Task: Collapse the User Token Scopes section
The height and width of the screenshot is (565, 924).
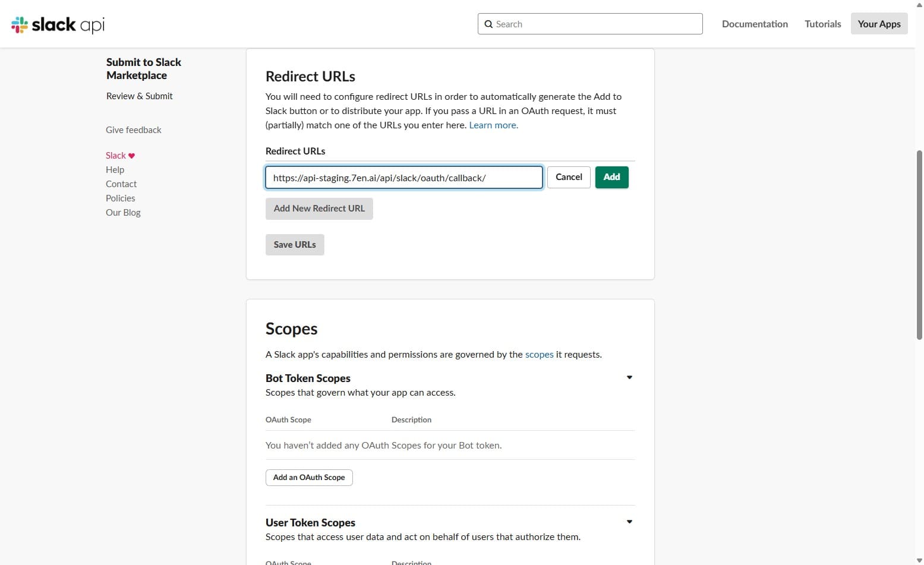Action: 629,522
